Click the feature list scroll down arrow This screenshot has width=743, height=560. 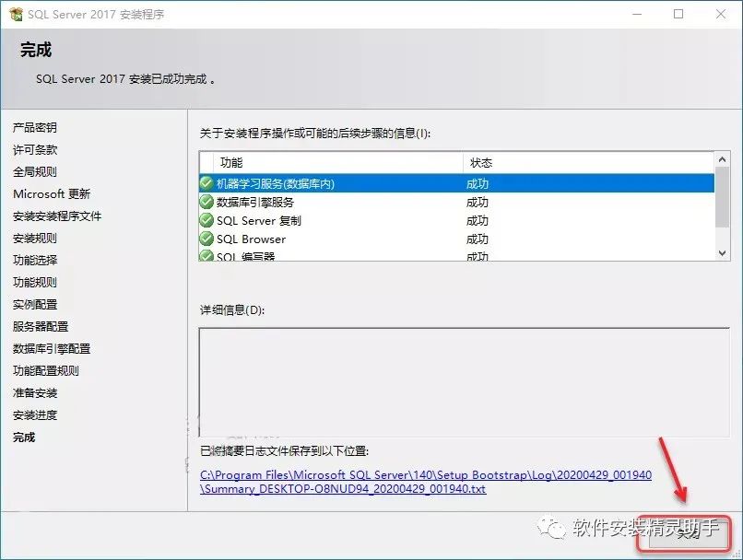722,253
